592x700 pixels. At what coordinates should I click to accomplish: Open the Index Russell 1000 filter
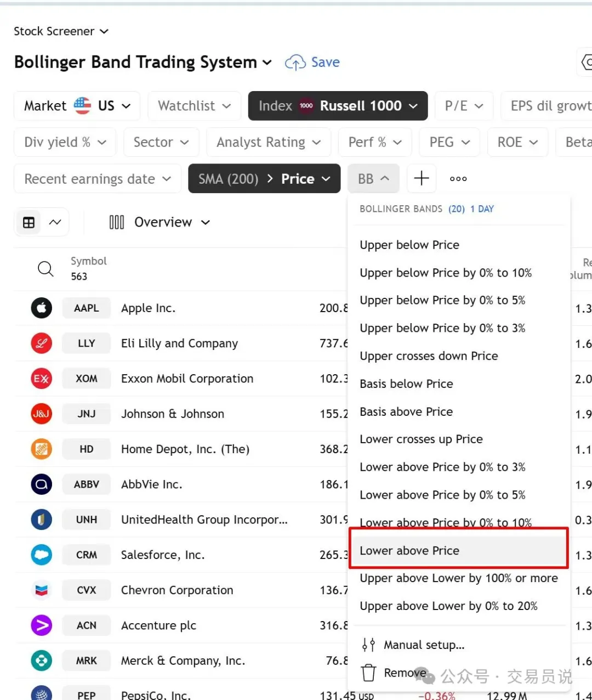coord(338,106)
